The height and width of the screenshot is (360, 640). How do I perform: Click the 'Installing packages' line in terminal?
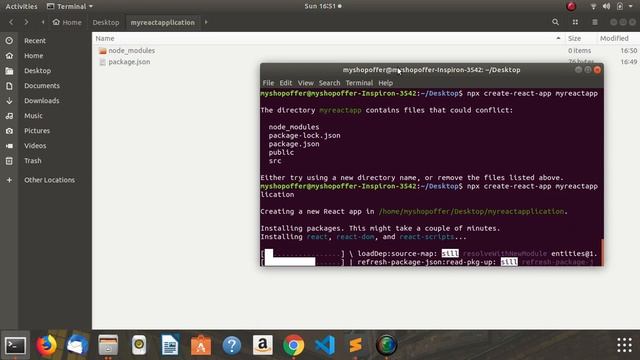(380, 228)
